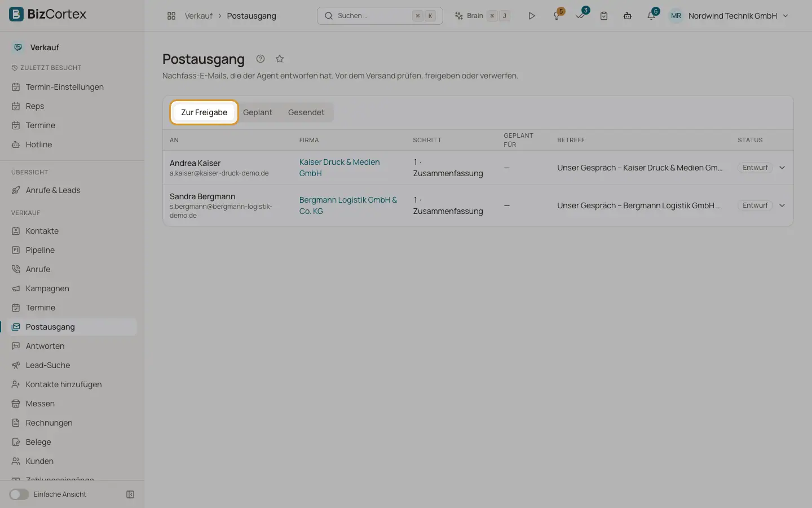
Task: Open the notifications bell with badge 6
Action: point(651,16)
